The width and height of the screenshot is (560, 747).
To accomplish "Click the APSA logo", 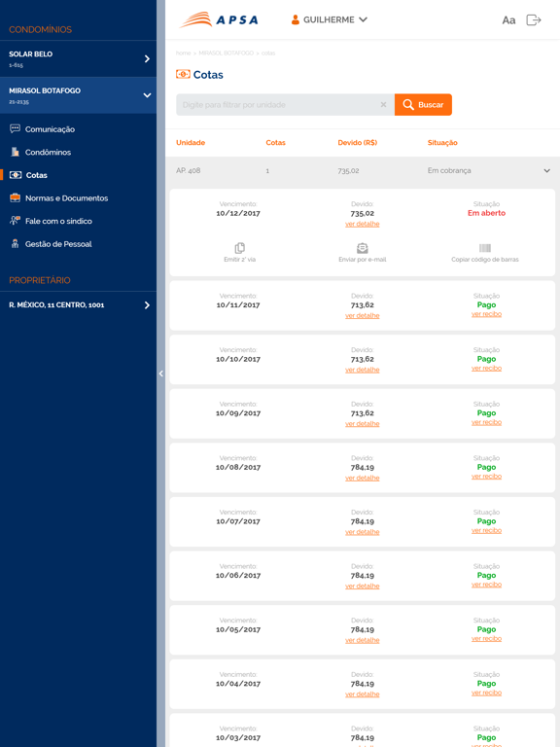I will click(219, 19).
